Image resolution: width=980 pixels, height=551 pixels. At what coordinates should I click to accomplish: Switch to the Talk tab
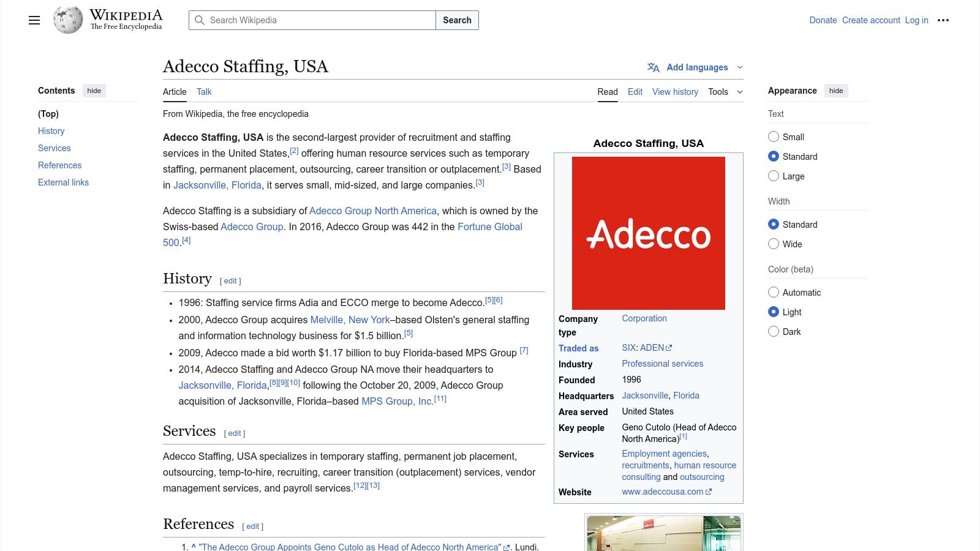[x=204, y=92]
